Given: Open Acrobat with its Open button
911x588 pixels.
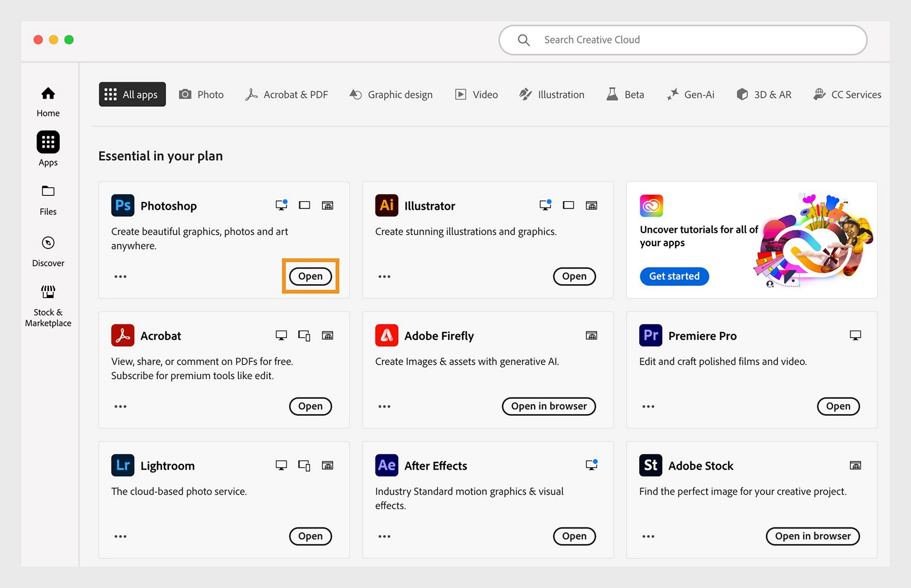Looking at the screenshot, I should coord(310,406).
